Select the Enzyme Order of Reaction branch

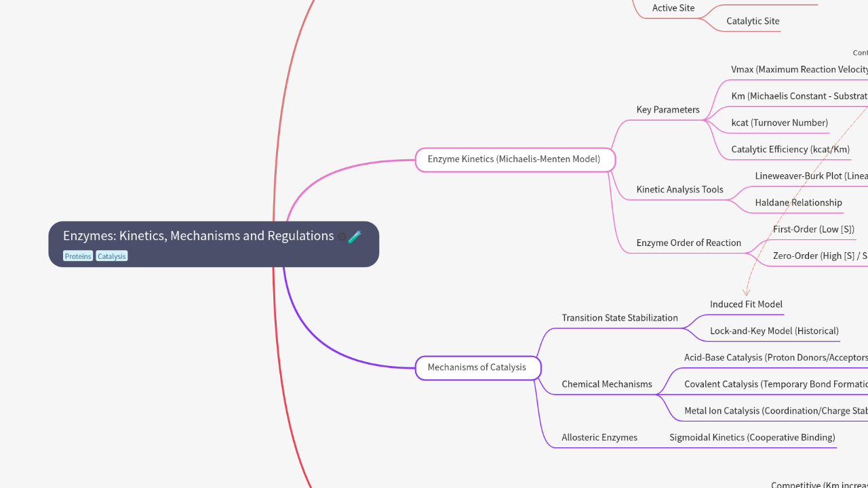(x=688, y=243)
